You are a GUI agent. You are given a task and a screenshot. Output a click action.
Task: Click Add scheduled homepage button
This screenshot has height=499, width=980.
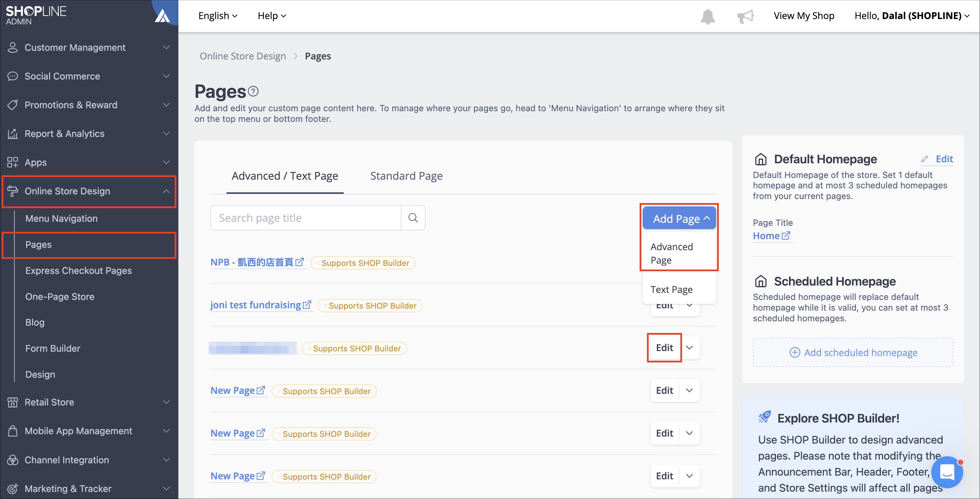click(x=853, y=352)
